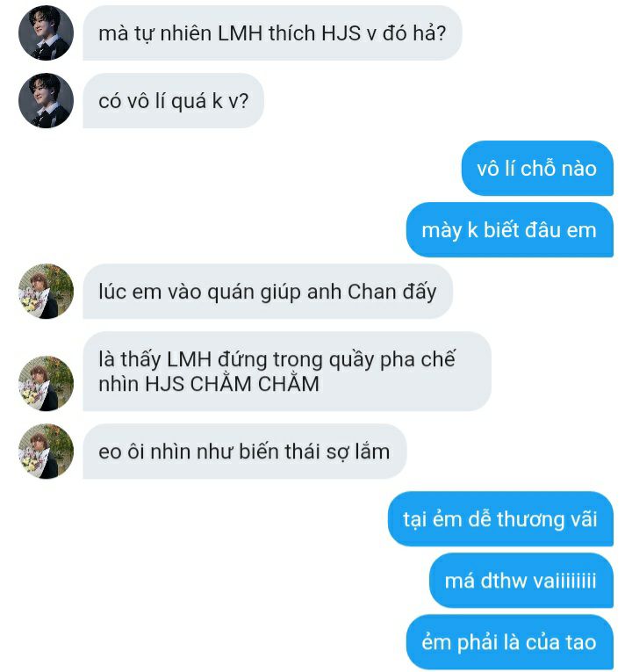Tap the blue 'vô lí chỗ nào' bubble

537,169
